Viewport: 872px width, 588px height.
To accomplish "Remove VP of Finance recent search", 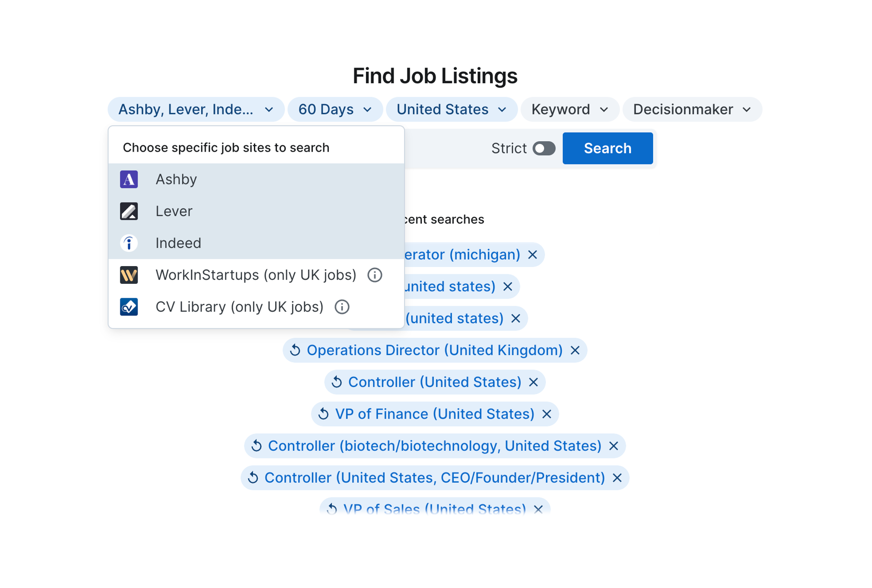I will [547, 414].
